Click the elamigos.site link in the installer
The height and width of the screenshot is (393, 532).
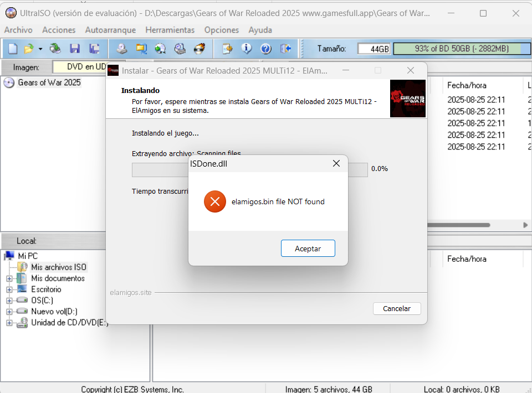131,292
